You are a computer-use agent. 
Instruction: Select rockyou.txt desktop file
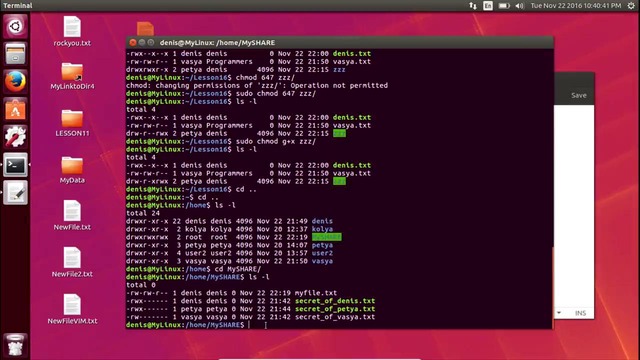pyautogui.click(x=72, y=31)
